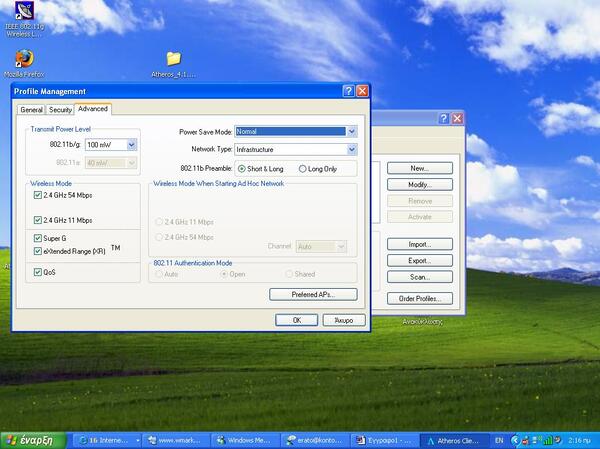
Task: Switch to the Atheros Client taskbar item
Action: pos(455,441)
